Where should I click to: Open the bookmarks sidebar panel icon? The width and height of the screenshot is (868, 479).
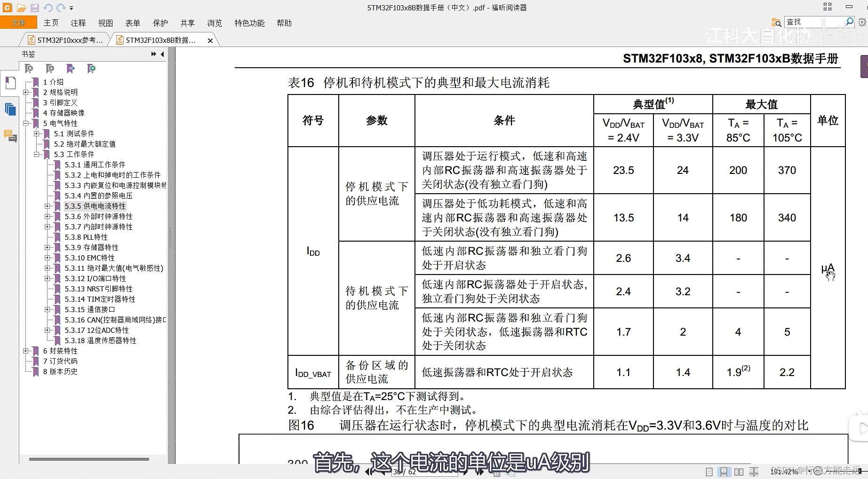pyautogui.click(x=10, y=83)
